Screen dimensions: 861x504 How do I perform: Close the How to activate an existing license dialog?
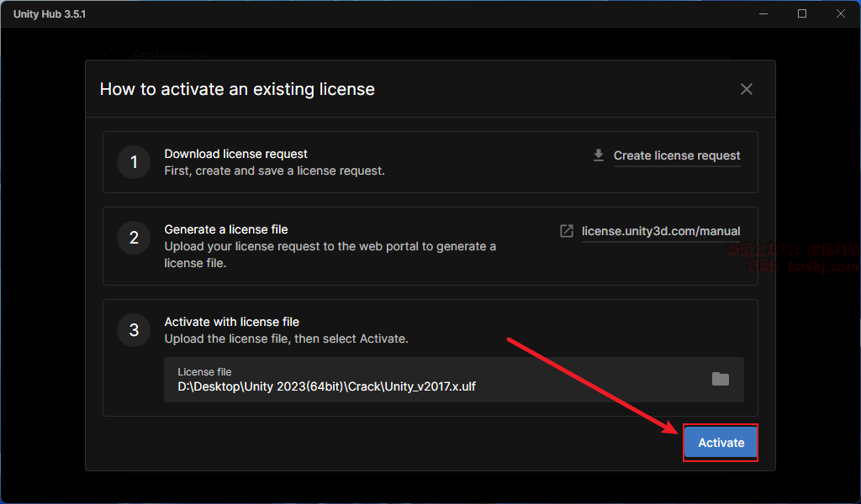click(x=747, y=89)
